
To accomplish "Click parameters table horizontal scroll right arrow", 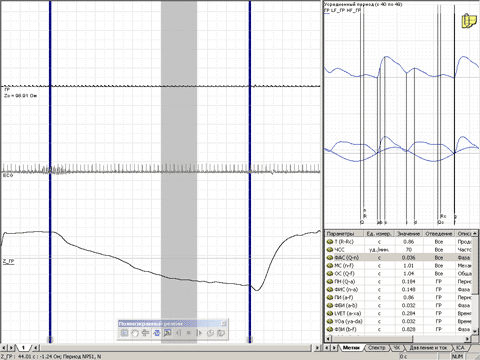I will (467, 339).
